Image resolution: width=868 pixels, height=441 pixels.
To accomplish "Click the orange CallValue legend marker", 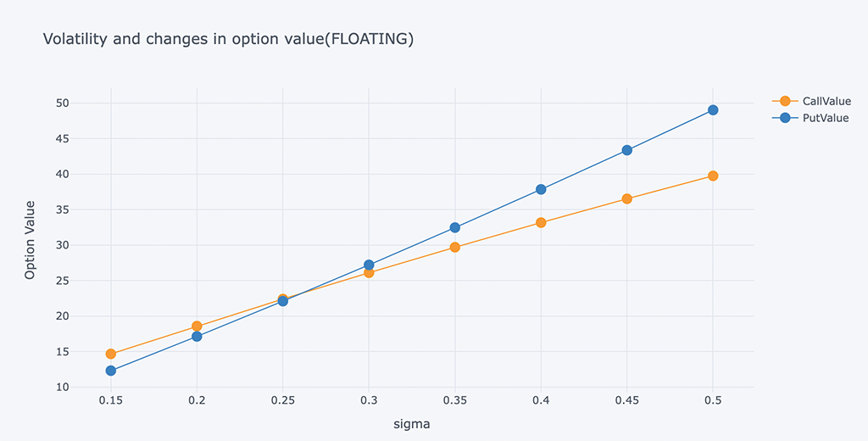I will coord(785,102).
